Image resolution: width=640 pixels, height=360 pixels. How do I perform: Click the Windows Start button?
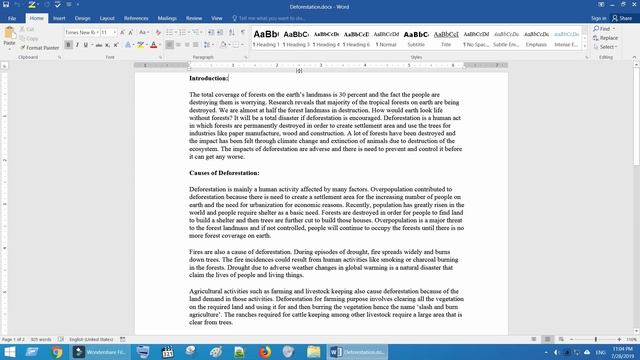[9, 352]
